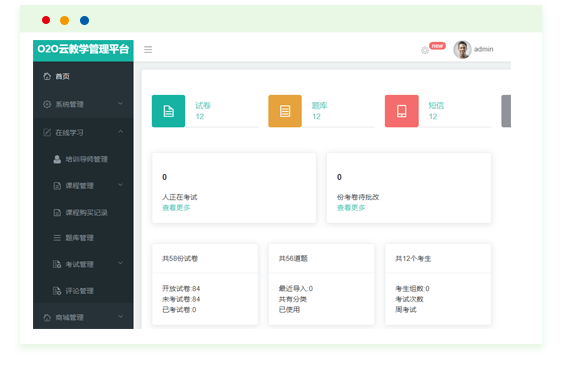The width and height of the screenshot is (570, 368).
Task: Click the 题库 stat label
Action: pyautogui.click(x=320, y=105)
